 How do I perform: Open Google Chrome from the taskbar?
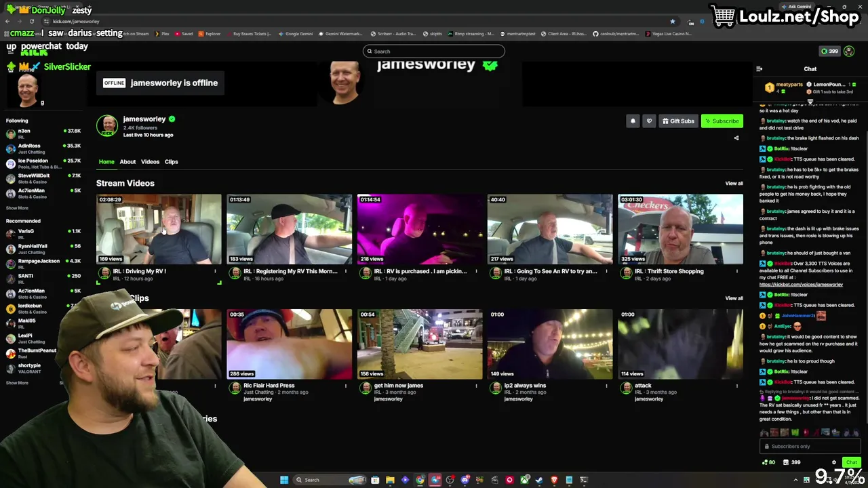420,480
